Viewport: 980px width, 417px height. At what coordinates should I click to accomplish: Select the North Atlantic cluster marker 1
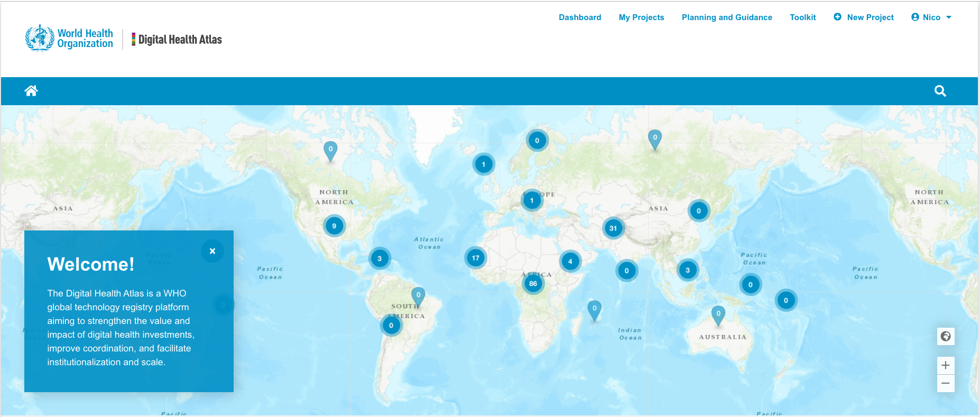[484, 164]
